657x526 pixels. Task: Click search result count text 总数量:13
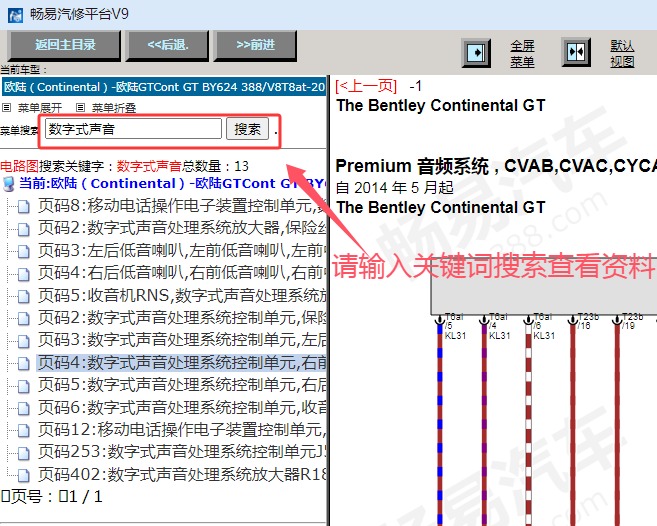(x=215, y=166)
